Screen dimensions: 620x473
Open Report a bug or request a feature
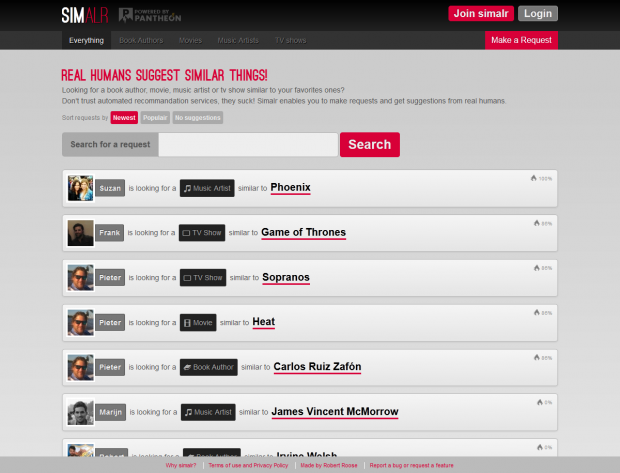click(412, 465)
